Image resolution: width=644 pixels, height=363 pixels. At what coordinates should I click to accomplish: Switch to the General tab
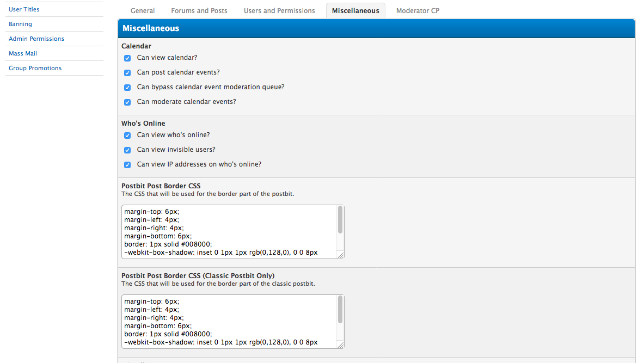143,11
